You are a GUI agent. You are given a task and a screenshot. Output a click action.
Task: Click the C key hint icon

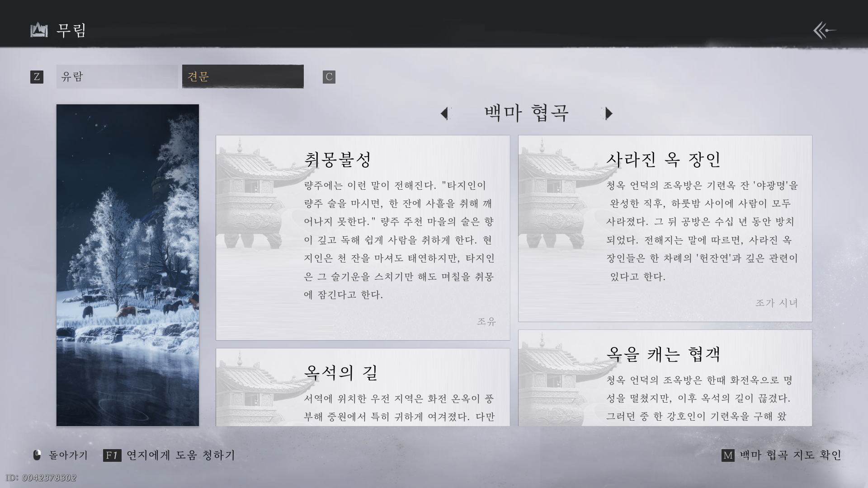pos(329,77)
